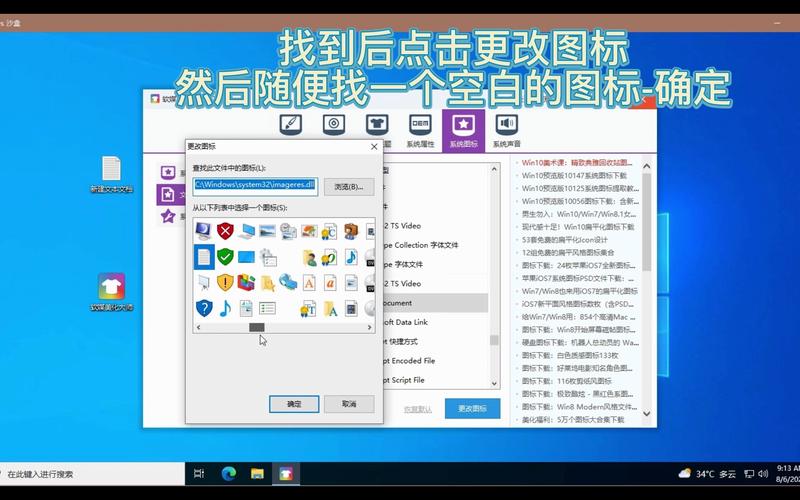Select the folder with user icon
The width and height of the screenshot is (800, 500).
coord(309,257)
